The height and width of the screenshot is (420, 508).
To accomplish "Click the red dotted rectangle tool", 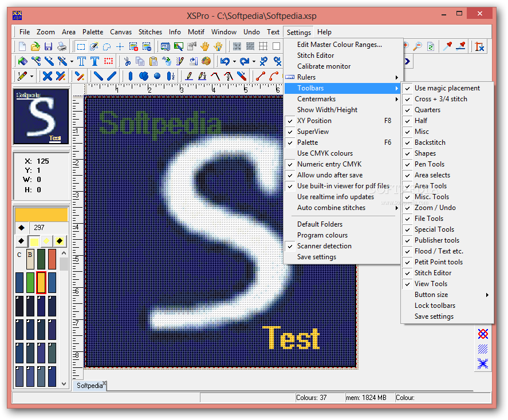I will coord(108,61).
